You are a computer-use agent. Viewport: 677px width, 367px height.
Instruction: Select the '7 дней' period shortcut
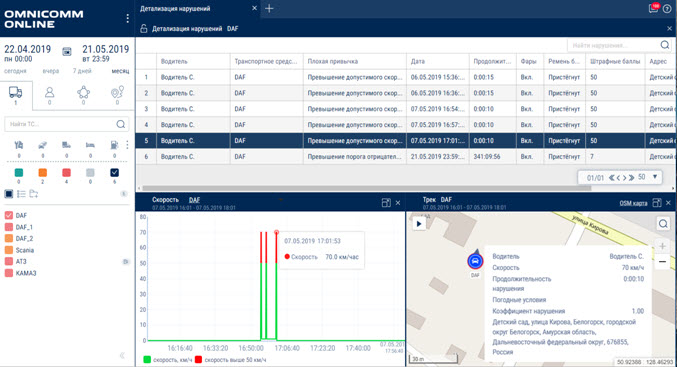pyautogui.click(x=82, y=71)
